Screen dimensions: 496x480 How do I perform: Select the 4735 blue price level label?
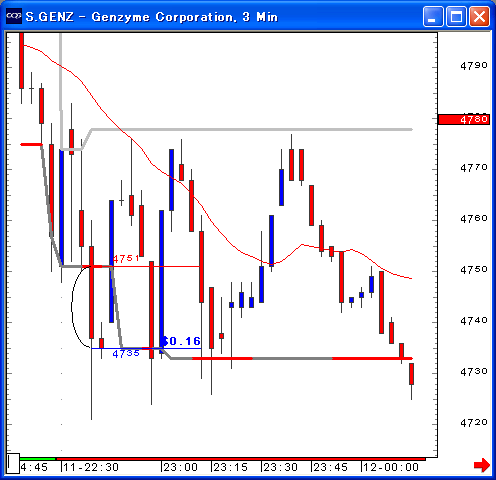126,353
